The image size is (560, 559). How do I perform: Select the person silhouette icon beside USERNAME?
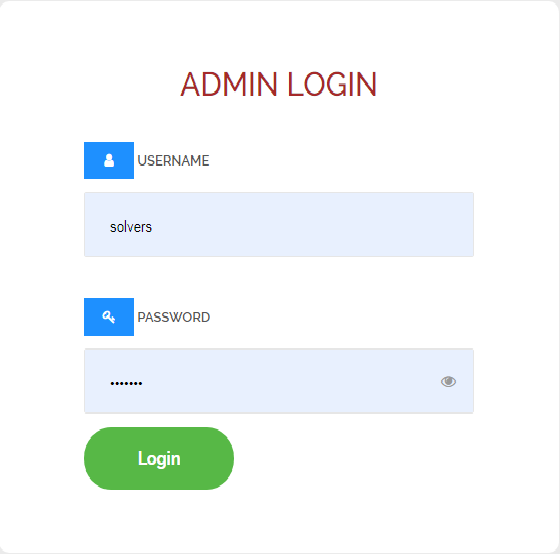click(109, 160)
